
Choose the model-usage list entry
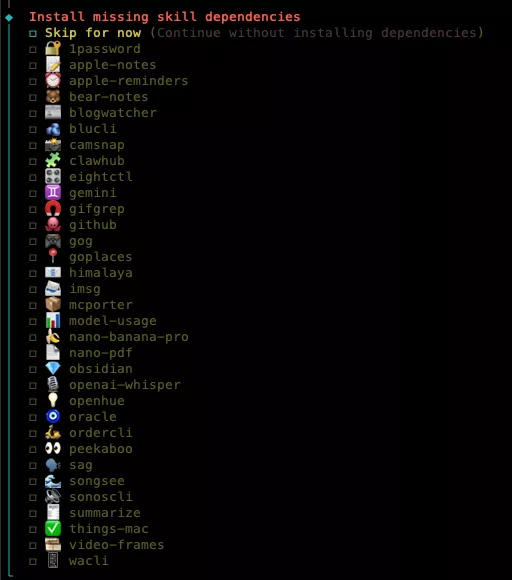pyautogui.click(x=113, y=321)
